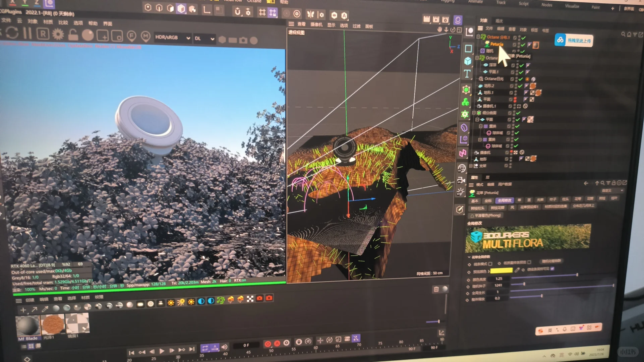
Task: Select the cube primitive tool icon
Action: 468,61
